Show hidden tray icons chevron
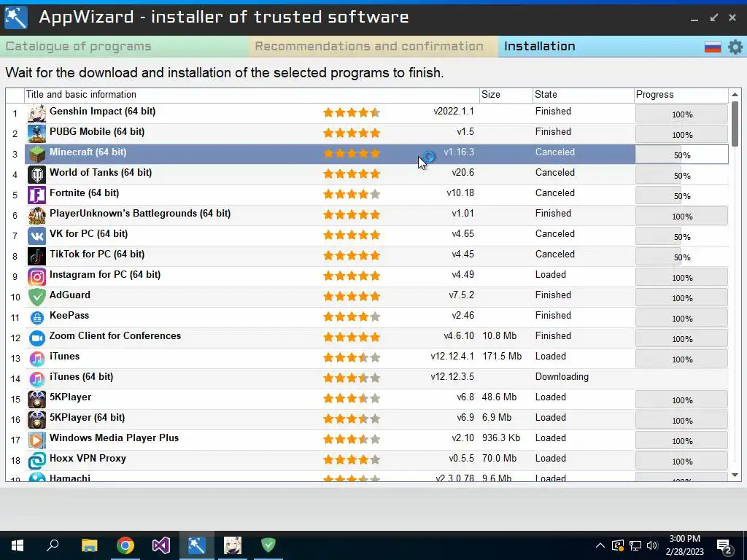Image resolution: width=747 pixels, height=560 pixels. tap(600, 545)
